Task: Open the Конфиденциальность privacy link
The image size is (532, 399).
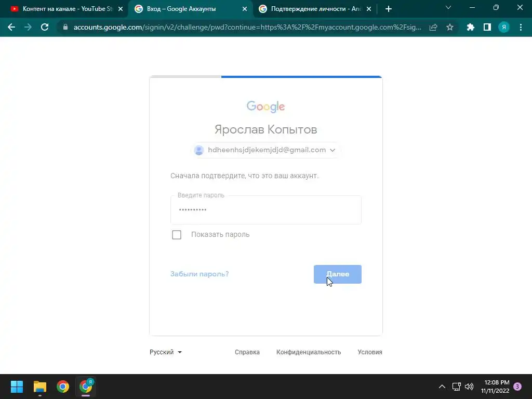Action: coord(309,352)
